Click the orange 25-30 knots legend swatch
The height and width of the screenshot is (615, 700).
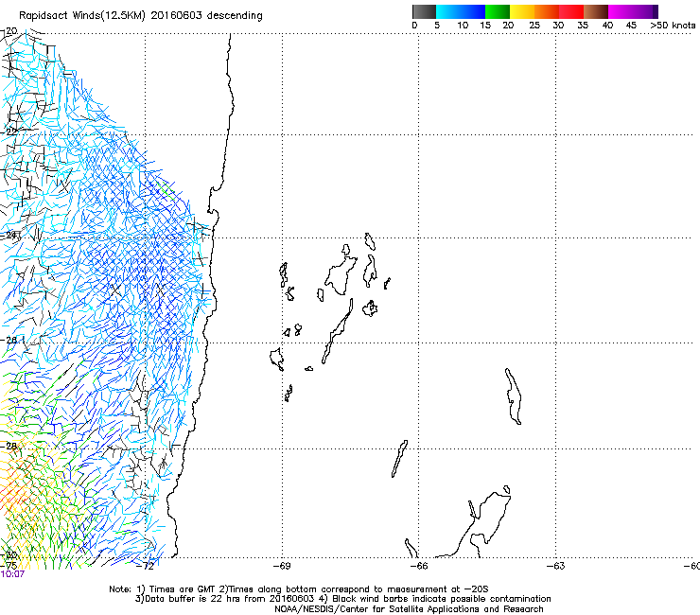(x=547, y=11)
